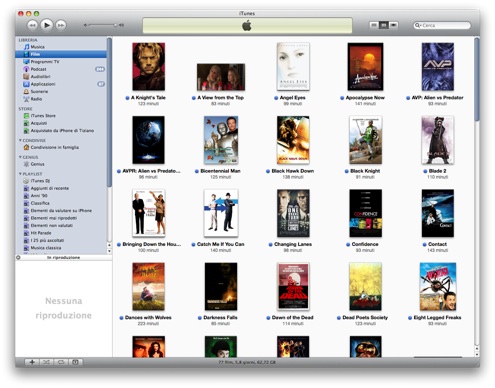Switch to grid view
Screen dimensions: 495x388
(384, 25)
